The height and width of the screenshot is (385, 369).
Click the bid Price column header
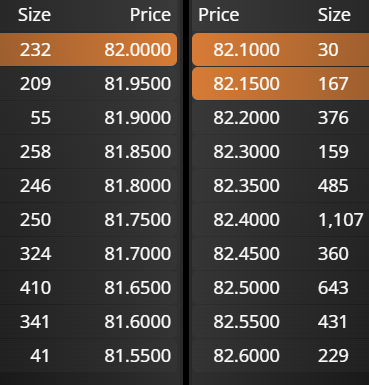150,15
